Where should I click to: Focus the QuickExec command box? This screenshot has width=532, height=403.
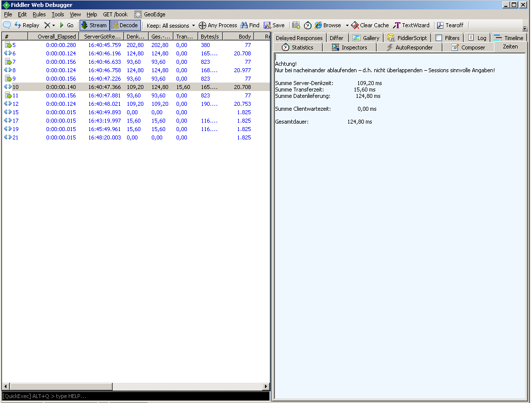(x=135, y=396)
